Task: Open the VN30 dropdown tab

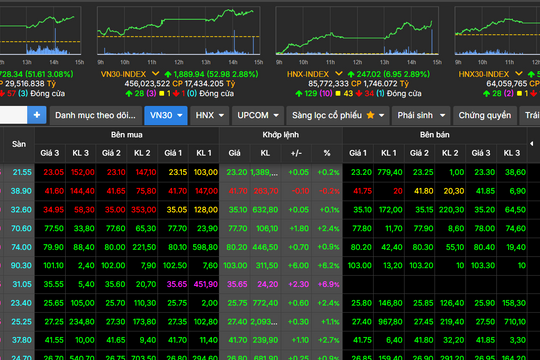Action: click(166, 115)
